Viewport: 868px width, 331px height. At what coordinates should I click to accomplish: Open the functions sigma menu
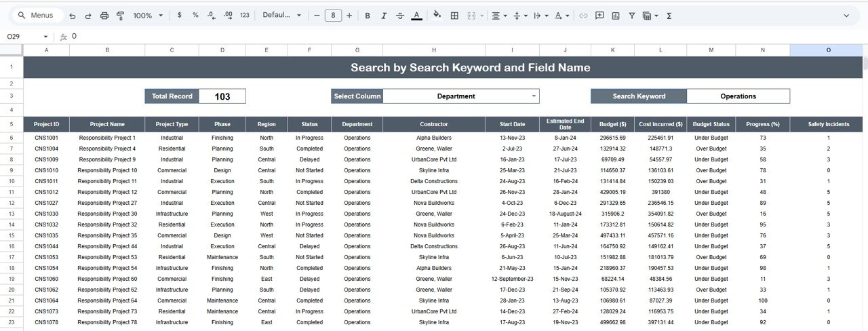(x=669, y=15)
